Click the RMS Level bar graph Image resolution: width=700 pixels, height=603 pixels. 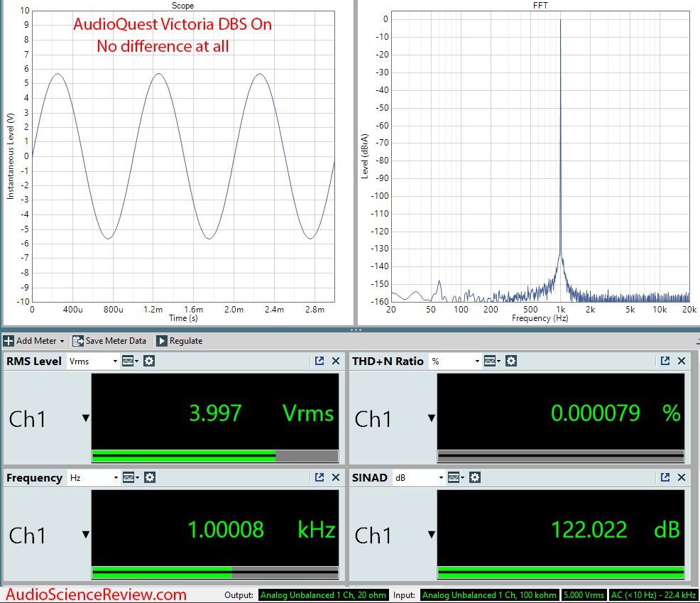coord(215,456)
